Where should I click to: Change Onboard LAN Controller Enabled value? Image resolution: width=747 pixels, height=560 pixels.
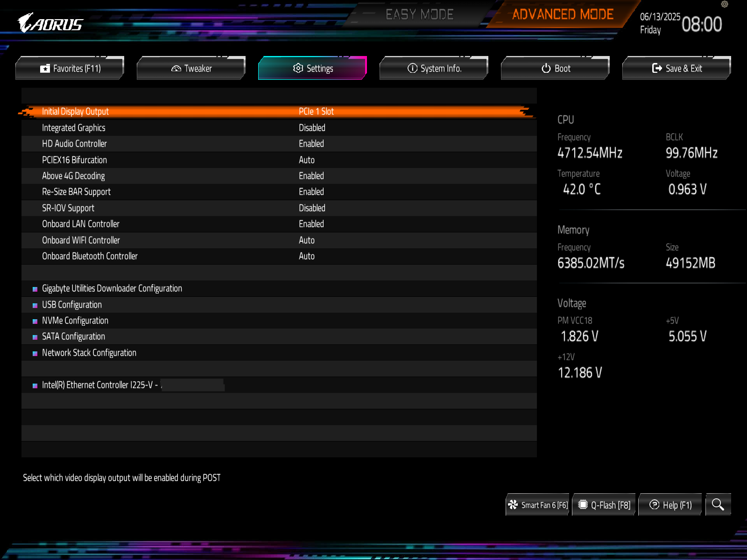[x=311, y=224]
